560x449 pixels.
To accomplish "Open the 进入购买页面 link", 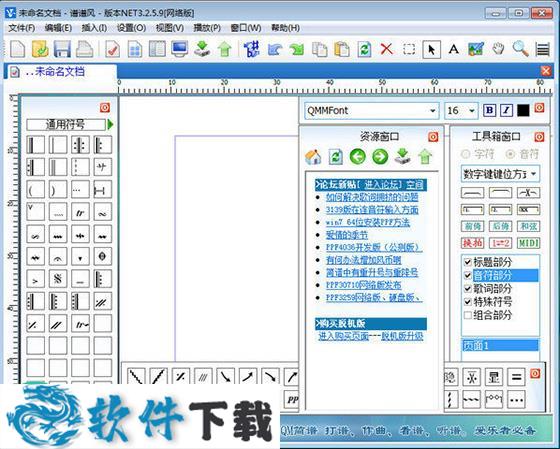I will point(343,336).
